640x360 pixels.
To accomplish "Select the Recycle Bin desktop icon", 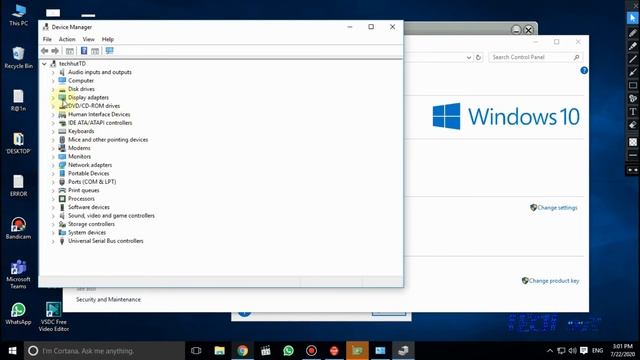I will click(x=19, y=58).
